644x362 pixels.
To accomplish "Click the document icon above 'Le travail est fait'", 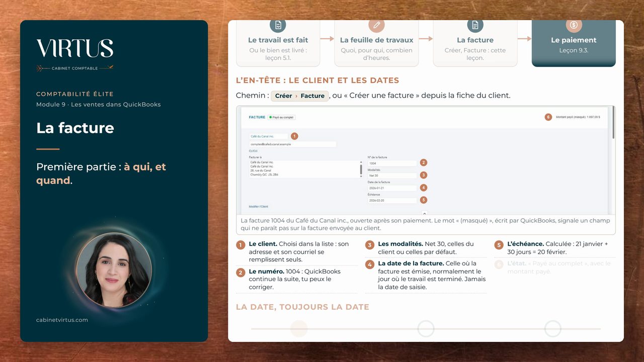I will coord(278,25).
